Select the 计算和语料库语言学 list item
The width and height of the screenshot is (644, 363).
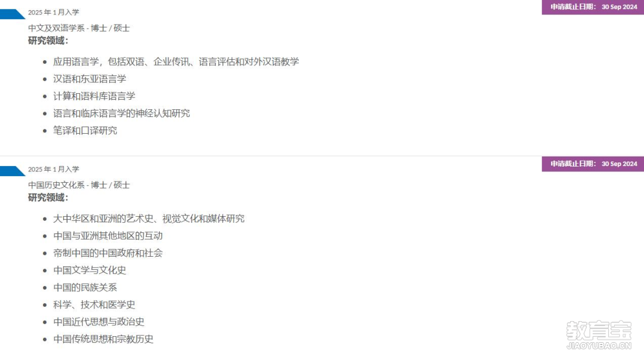click(94, 96)
